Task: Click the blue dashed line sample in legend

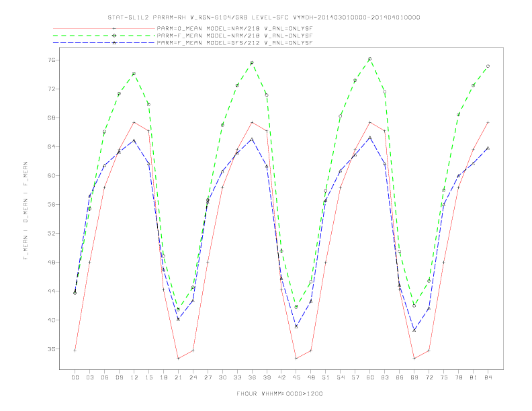Action: click(x=104, y=43)
